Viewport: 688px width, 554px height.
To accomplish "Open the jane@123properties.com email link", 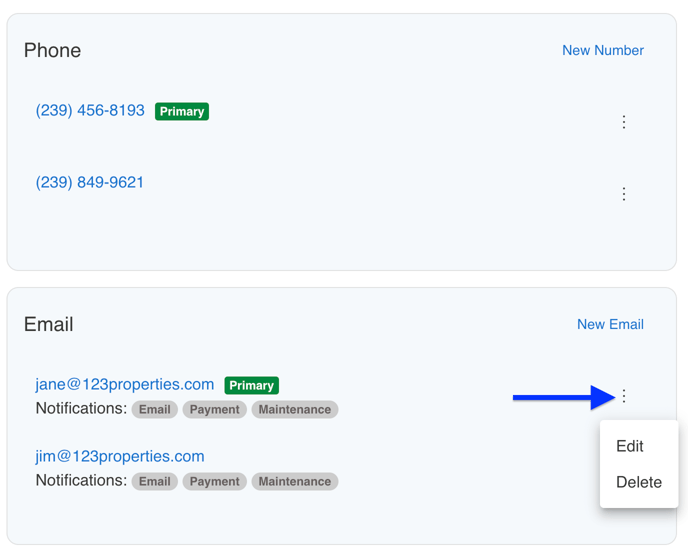I will click(x=125, y=385).
